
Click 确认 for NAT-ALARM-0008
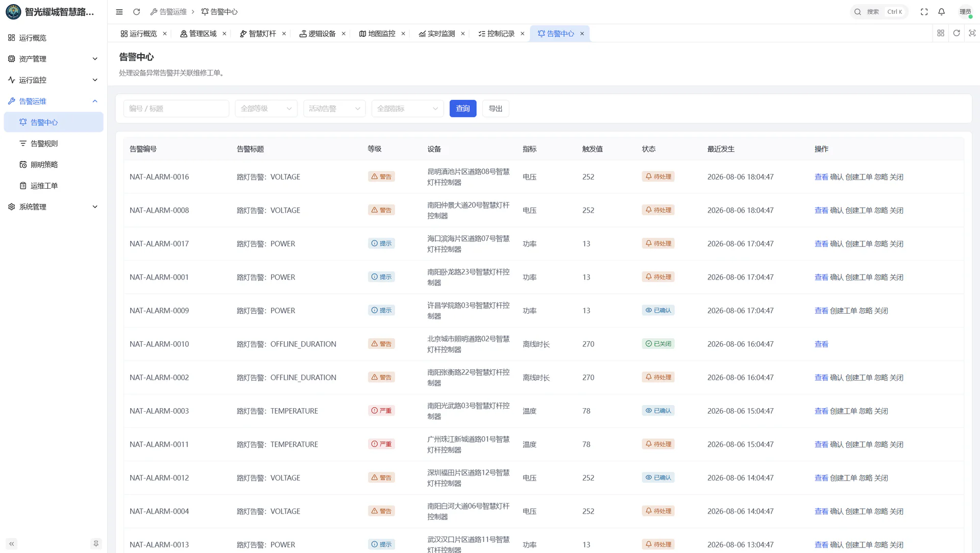(837, 210)
